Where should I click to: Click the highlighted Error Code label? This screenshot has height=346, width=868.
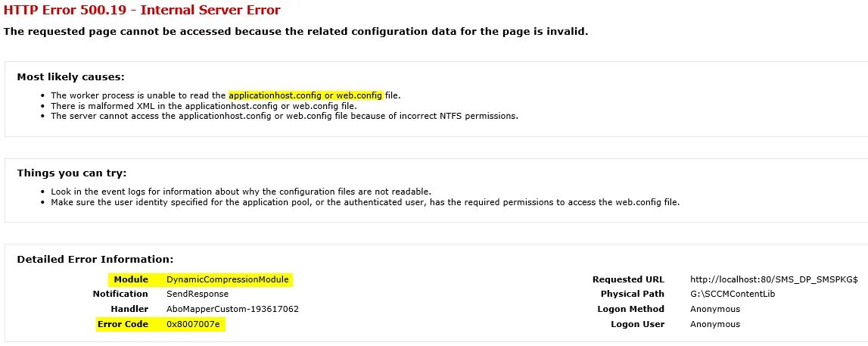click(123, 324)
